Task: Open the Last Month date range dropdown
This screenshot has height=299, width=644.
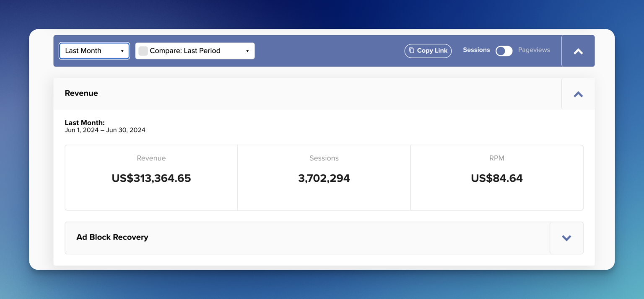Action: click(94, 51)
